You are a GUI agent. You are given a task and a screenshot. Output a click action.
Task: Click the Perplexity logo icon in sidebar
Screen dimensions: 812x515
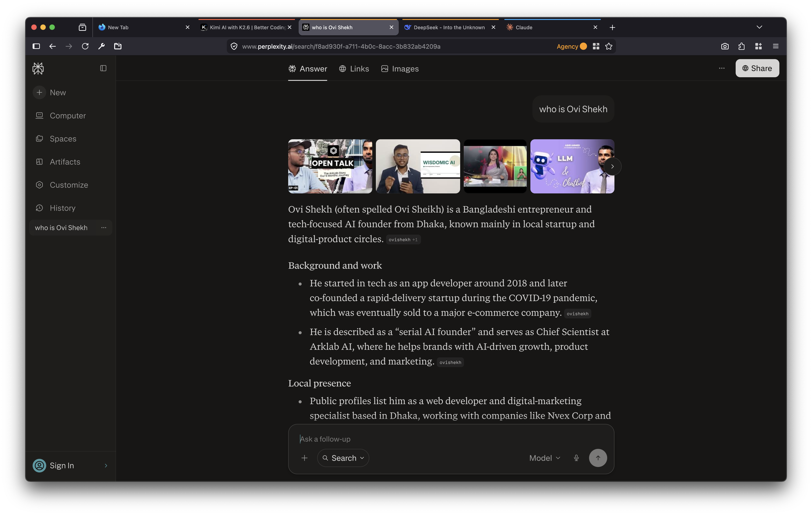[38, 68]
